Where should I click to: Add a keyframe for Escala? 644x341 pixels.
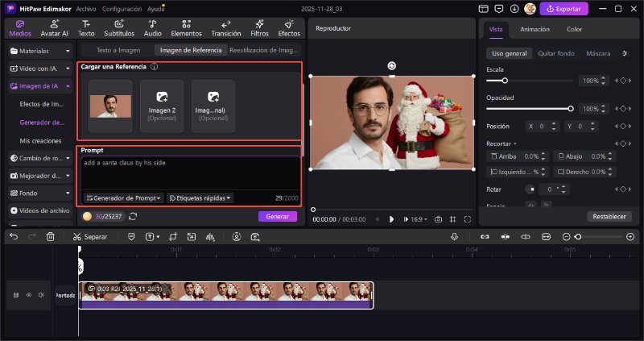[623, 81]
